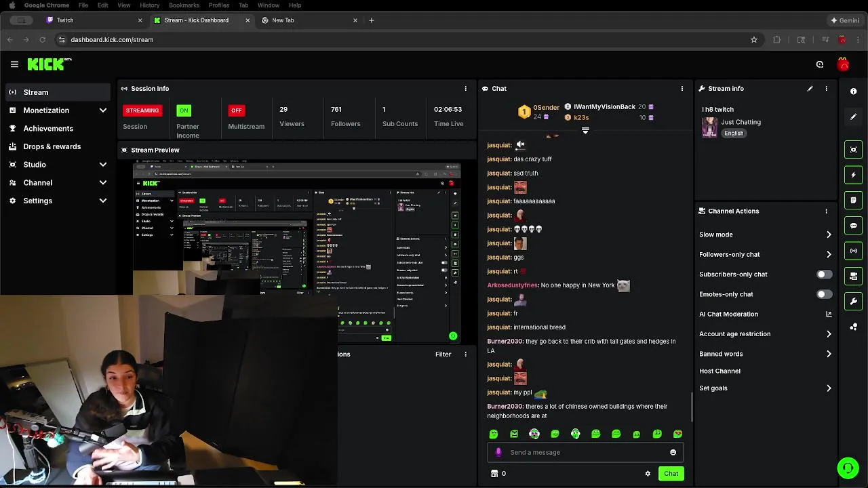
Task: Click the lightning bolt icon in the right rail
Action: coord(853,175)
